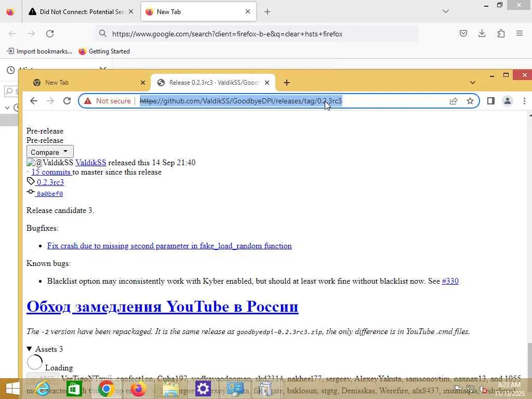
Task: Open the Chrome profile avatar menu
Action: click(507, 101)
